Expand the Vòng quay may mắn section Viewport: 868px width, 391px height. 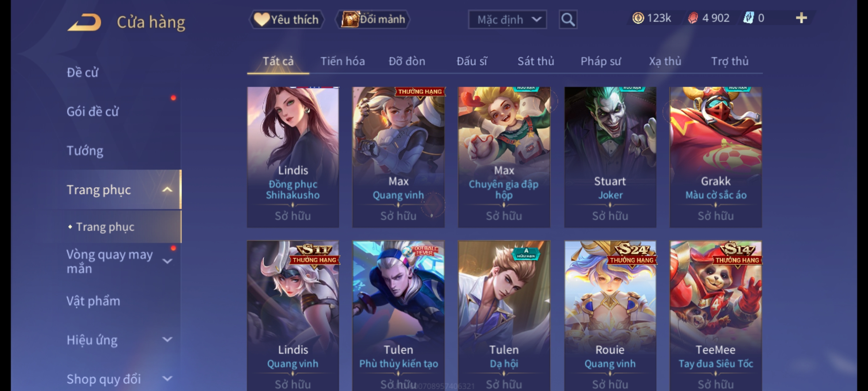(167, 261)
